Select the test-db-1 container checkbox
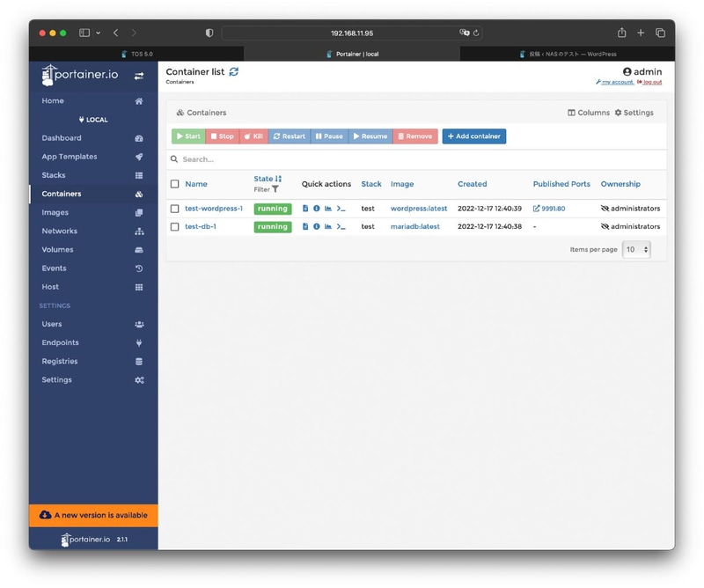Viewport: 704px width, 588px height. tap(172, 226)
